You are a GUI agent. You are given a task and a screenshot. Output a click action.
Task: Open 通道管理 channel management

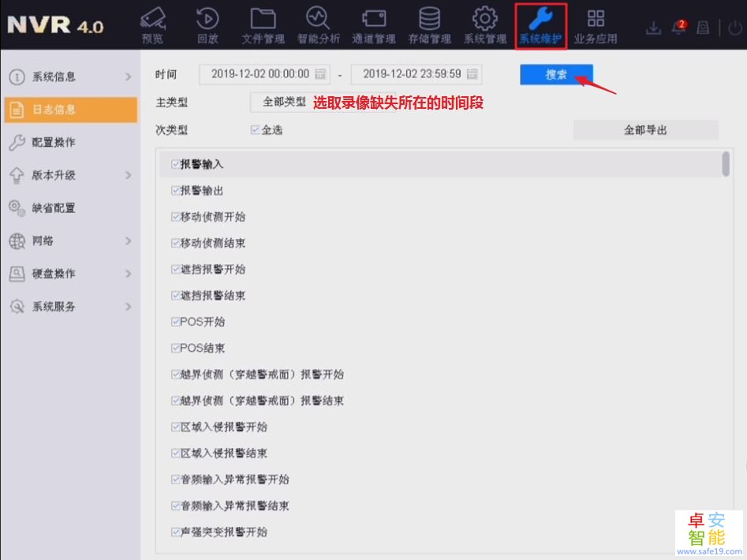click(374, 24)
